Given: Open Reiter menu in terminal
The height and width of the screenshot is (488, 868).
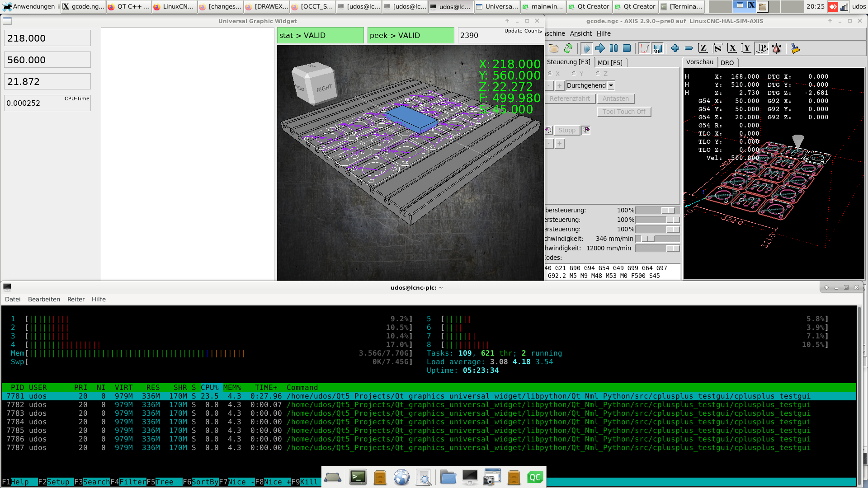Looking at the screenshot, I should [76, 299].
